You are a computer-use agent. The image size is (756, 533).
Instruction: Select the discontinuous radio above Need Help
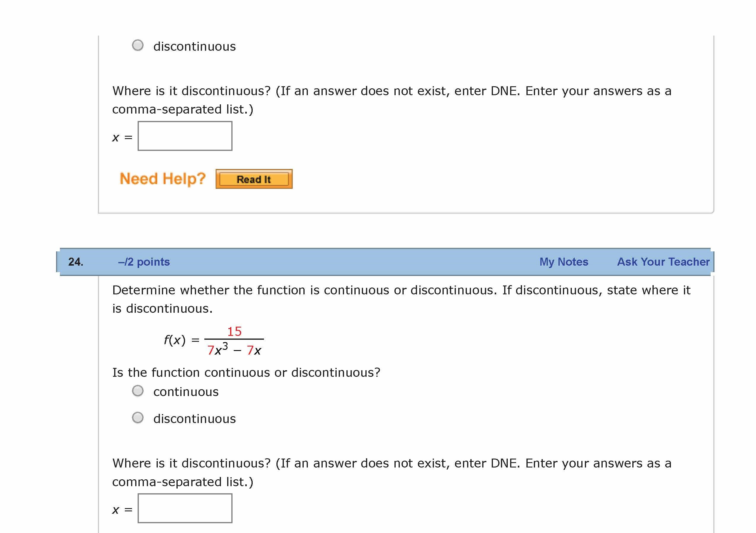(x=138, y=45)
